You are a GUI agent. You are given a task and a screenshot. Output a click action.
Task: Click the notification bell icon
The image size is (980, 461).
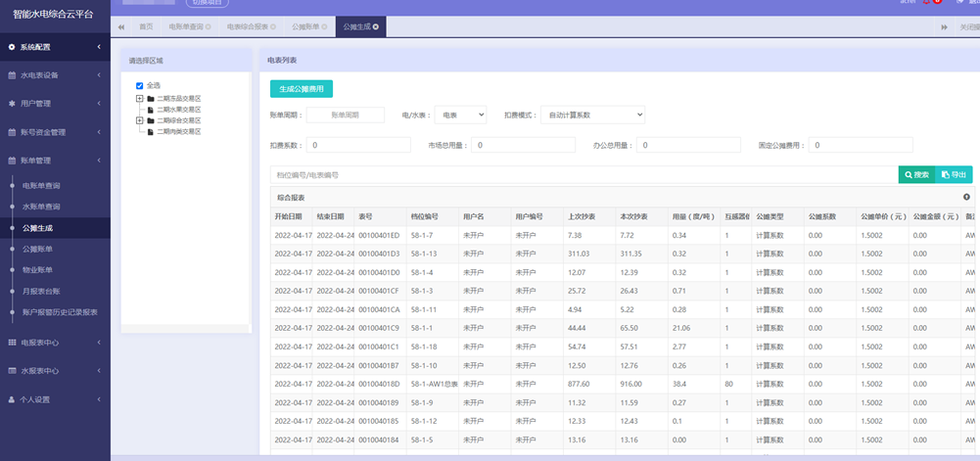[926, 2]
